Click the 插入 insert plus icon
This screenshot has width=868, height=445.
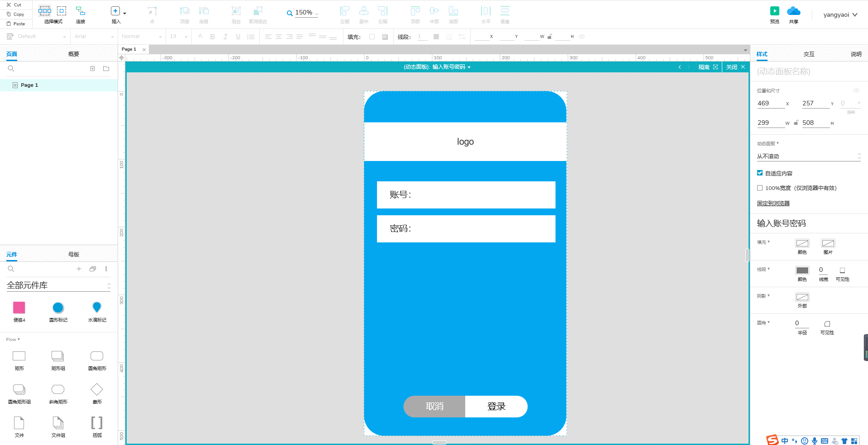pos(115,10)
